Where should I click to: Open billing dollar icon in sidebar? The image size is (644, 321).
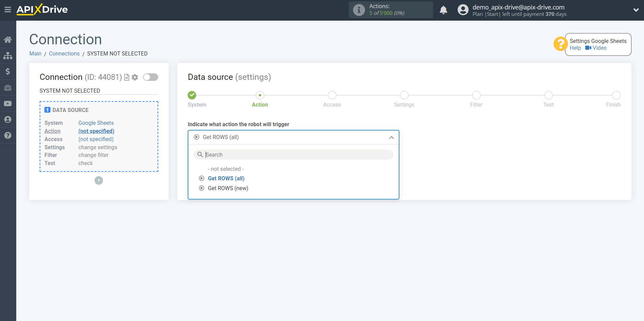pyautogui.click(x=8, y=71)
